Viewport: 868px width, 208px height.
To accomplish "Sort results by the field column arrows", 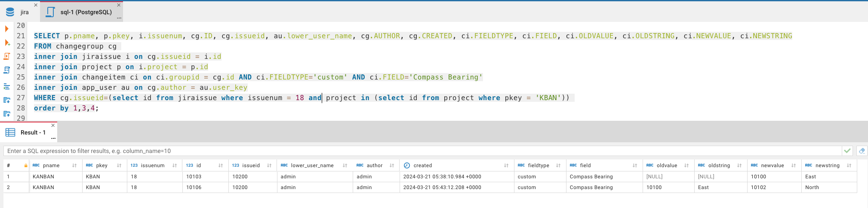I will click(x=635, y=165).
